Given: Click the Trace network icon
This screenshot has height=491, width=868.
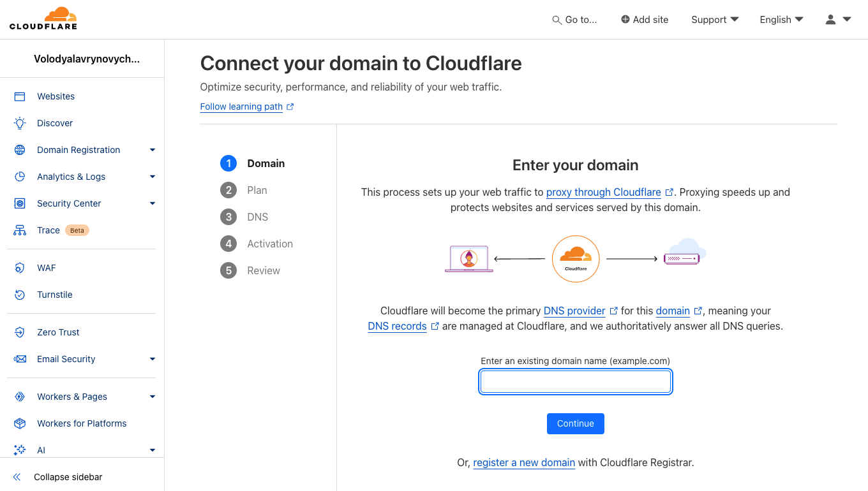Looking at the screenshot, I should coord(20,230).
